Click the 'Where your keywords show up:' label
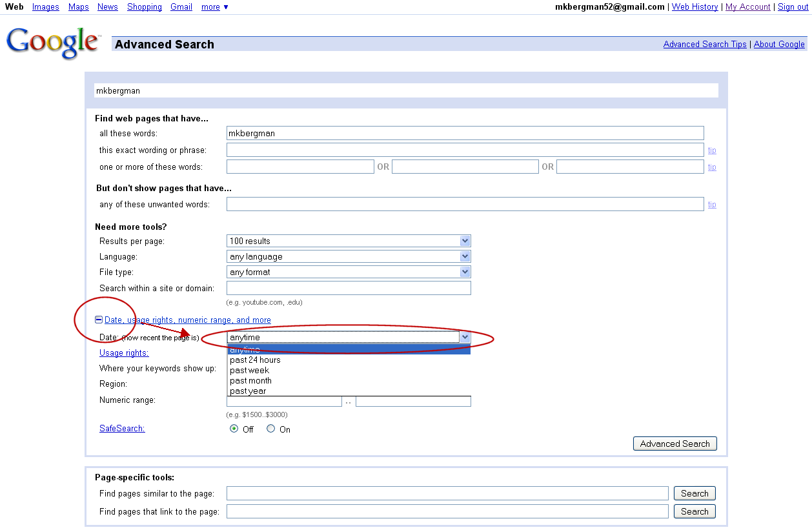This screenshot has height=532, width=812. click(157, 368)
